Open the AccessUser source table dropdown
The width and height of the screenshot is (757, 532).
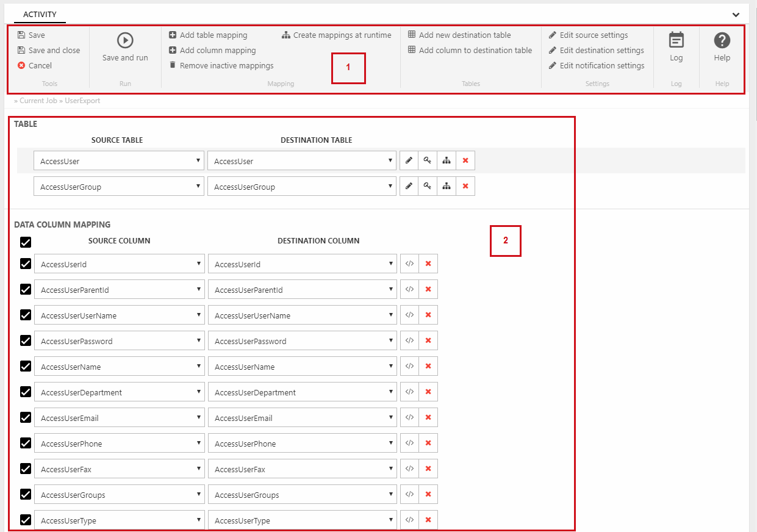coord(119,161)
